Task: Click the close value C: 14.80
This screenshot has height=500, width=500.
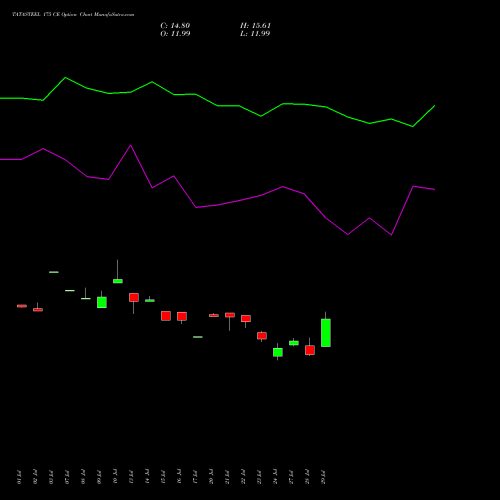Action: pos(175,26)
